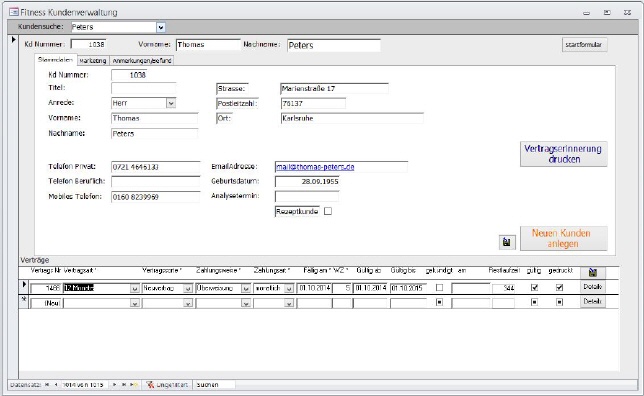Toggle the Rezeptkunde checkbox
The image size is (644, 396).
(328, 211)
